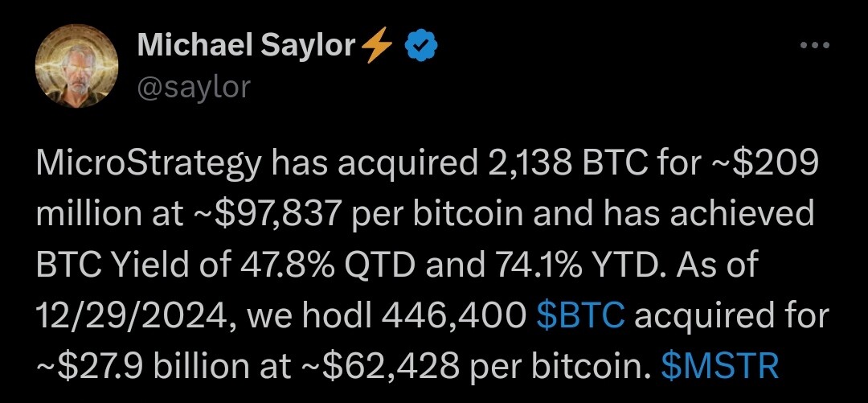Open the Michael Saylor display name link
This screenshot has height=403, width=868.
tap(247, 45)
